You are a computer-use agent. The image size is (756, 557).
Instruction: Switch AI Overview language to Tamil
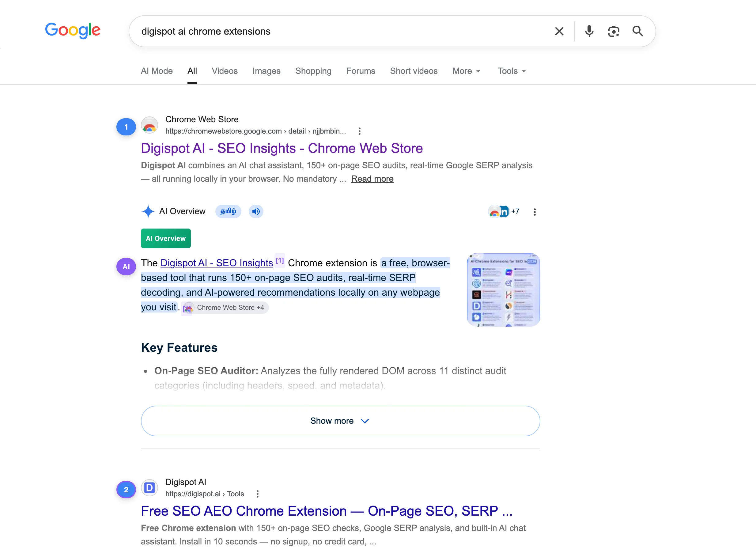click(228, 211)
